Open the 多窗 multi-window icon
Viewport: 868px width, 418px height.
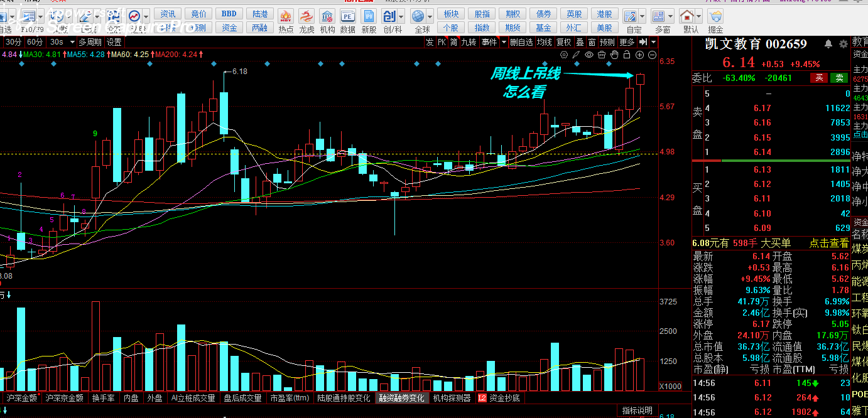(x=659, y=16)
